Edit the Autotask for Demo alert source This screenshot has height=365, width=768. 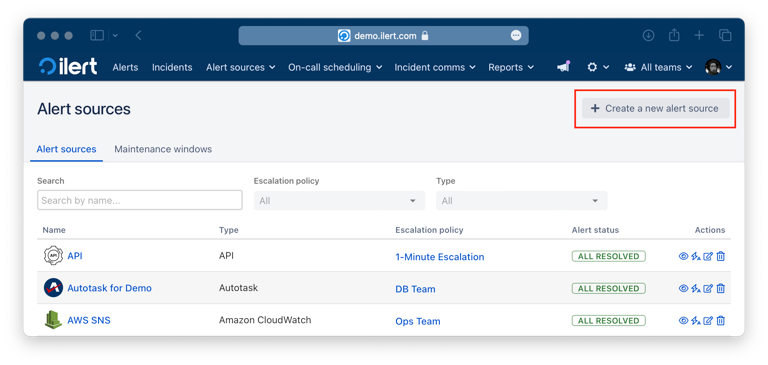click(708, 289)
